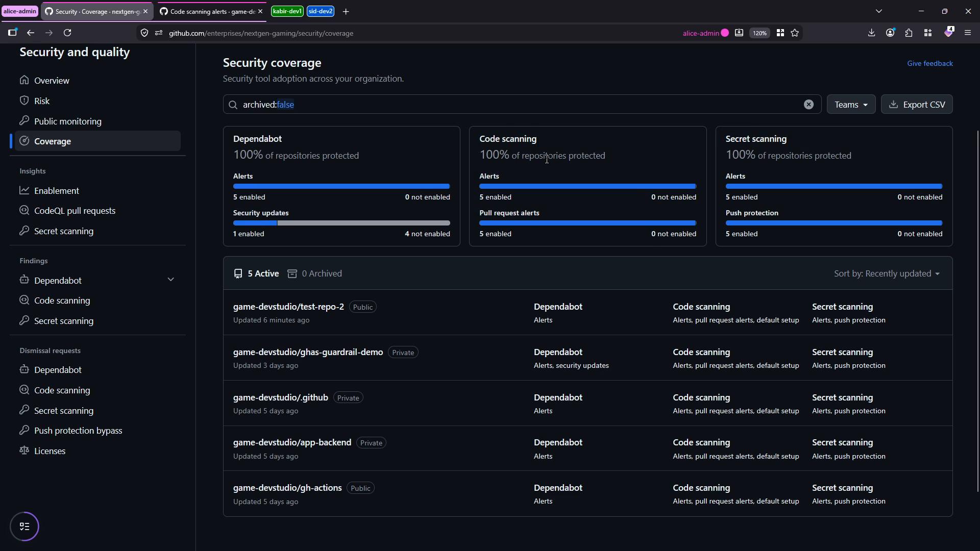Open game-devstudio/ghas-guardrail-demo repository
Image resolution: width=980 pixels, height=551 pixels.
pyautogui.click(x=308, y=353)
